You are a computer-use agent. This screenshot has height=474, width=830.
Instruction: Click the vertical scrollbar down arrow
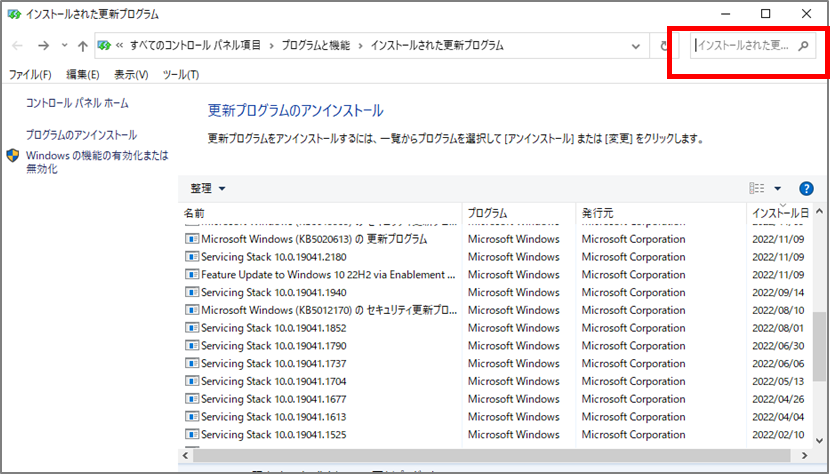pyautogui.click(x=819, y=441)
